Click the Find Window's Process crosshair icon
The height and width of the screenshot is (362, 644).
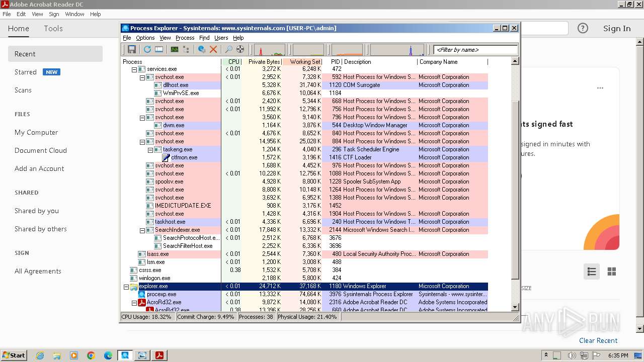[x=240, y=49]
